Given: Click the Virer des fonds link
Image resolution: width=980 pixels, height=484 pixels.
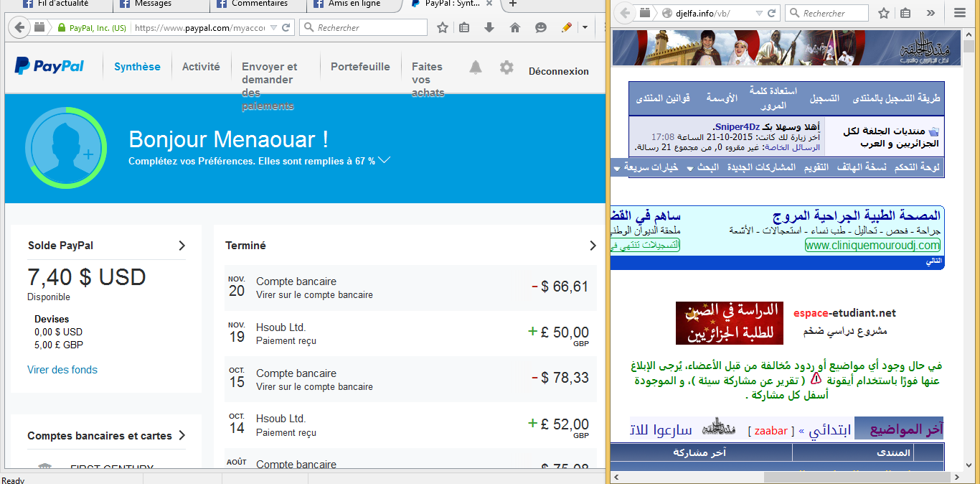Looking at the screenshot, I should [62, 370].
